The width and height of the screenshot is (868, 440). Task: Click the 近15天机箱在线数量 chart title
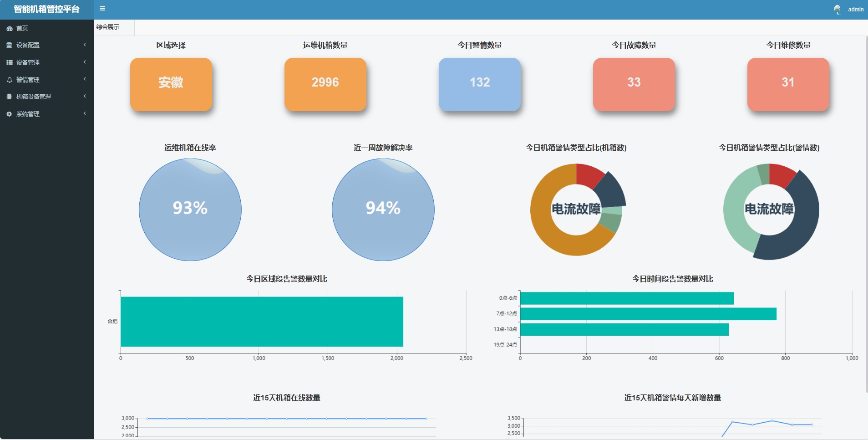pos(287,398)
